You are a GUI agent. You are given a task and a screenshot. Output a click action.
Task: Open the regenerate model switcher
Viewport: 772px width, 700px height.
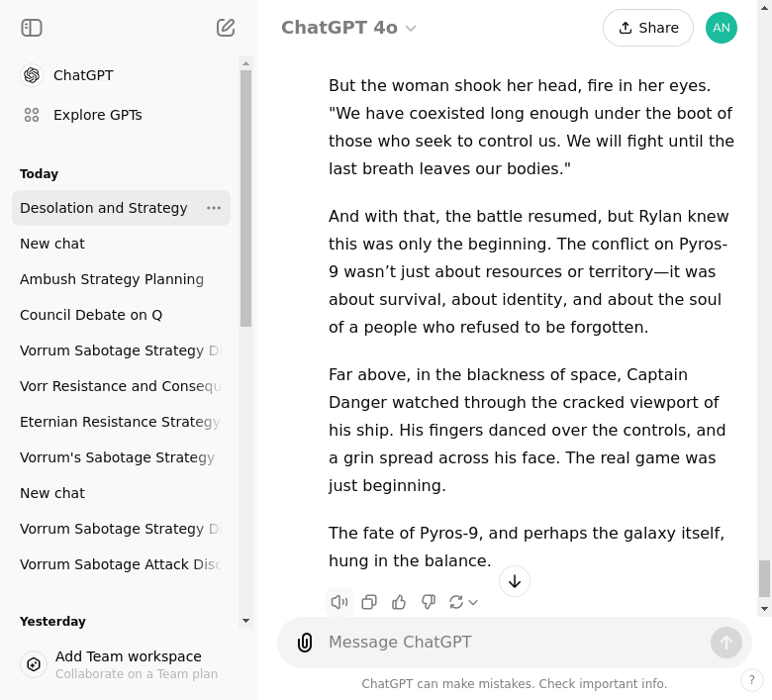(463, 602)
